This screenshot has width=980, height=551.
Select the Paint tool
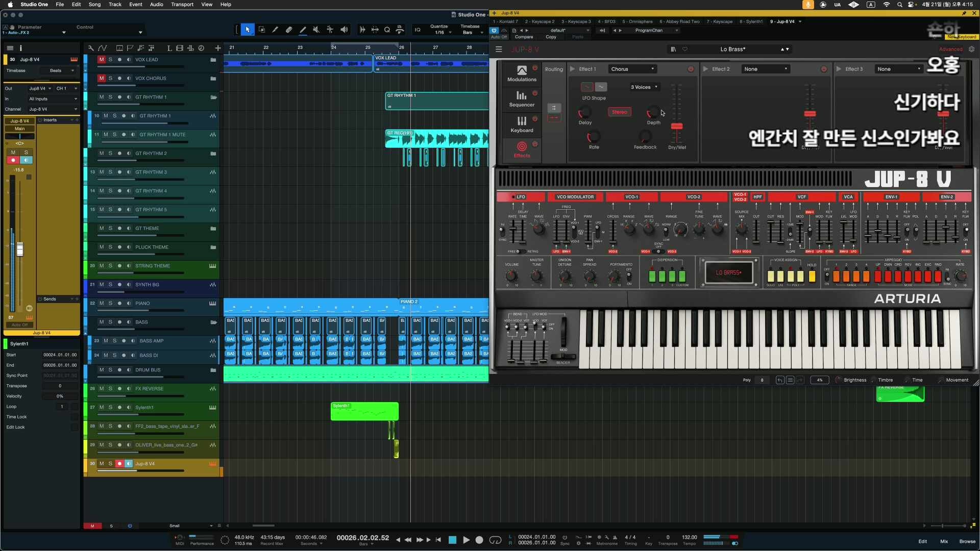coord(303,30)
